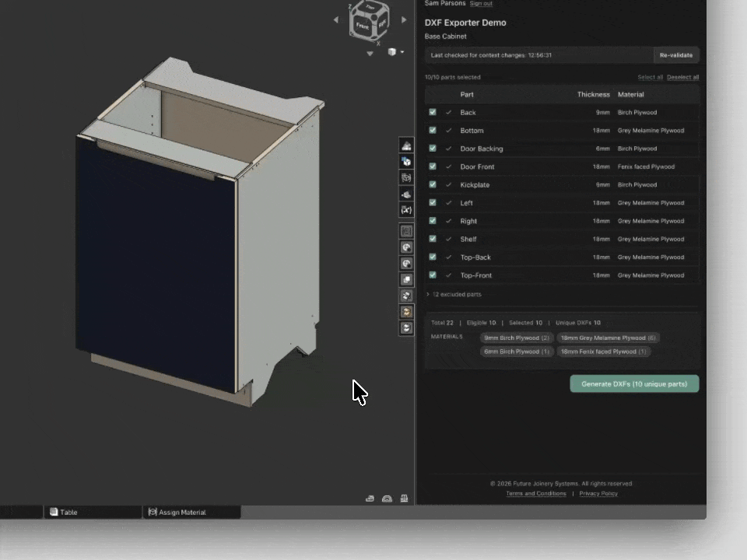747x560 pixels.
Task: Click the orange character icon in the side toolbar
Action: pyautogui.click(x=406, y=312)
